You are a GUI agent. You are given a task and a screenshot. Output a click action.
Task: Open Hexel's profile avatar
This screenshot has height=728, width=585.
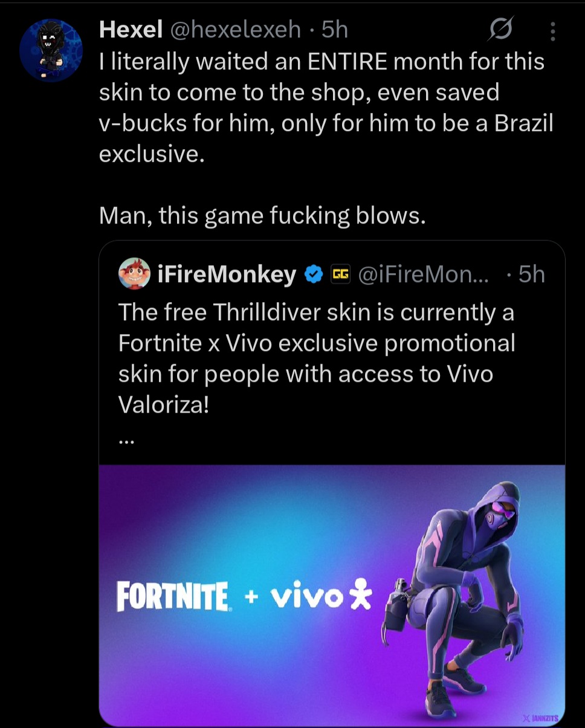[x=51, y=50]
